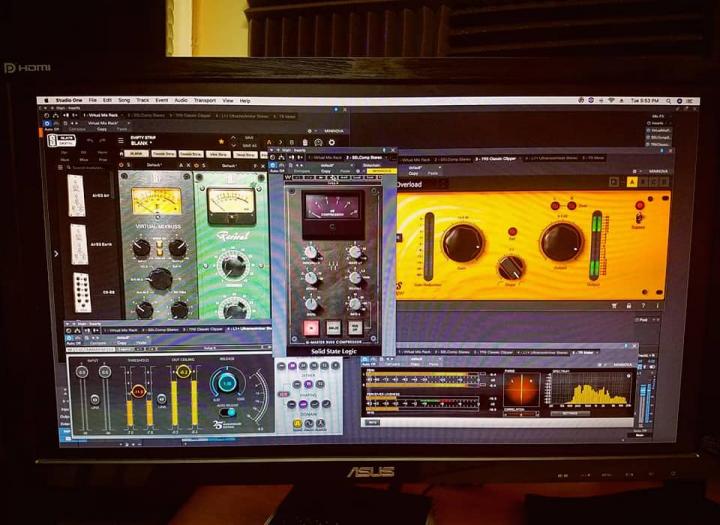Click the SSL compressor IN button (red)
Viewport: 720px width, 525px height.
tap(311, 328)
